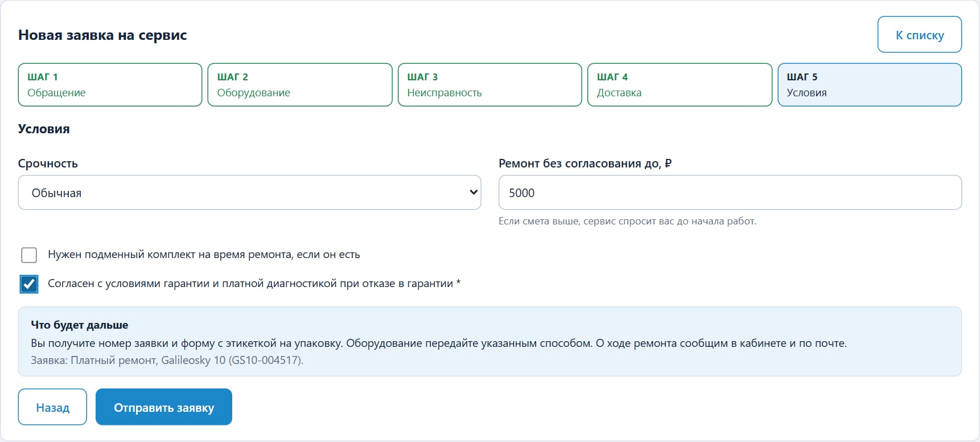The height and width of the screenshot is (442, 980).
Task: Select step 5 Условия tab
Action: pyautogui.click(x=870, y=85)
